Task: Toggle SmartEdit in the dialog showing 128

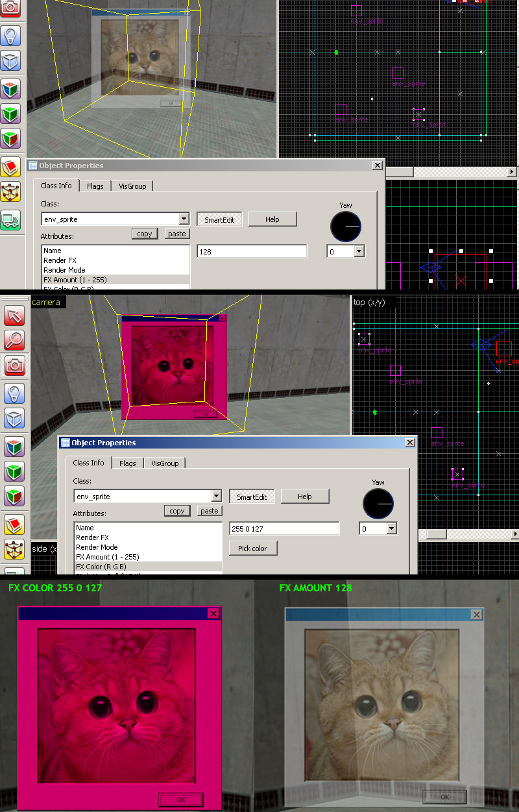Action: (x=219, y=219)
